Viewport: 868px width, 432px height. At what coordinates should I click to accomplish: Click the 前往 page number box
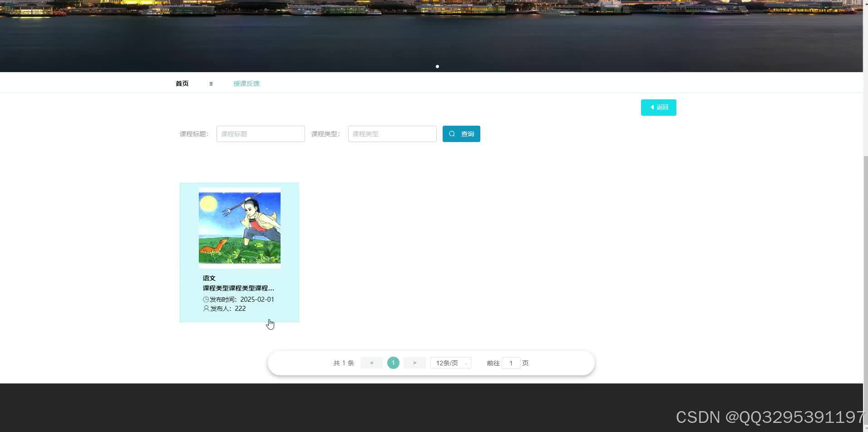(x=511, y=363)
